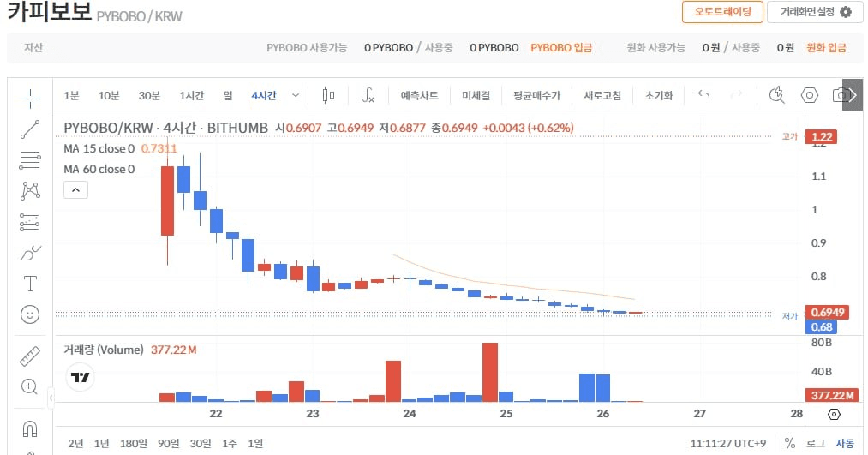Toggle 로그 logarithmic scale
Screen dimensions: 868x455
[x=815, y=443]
